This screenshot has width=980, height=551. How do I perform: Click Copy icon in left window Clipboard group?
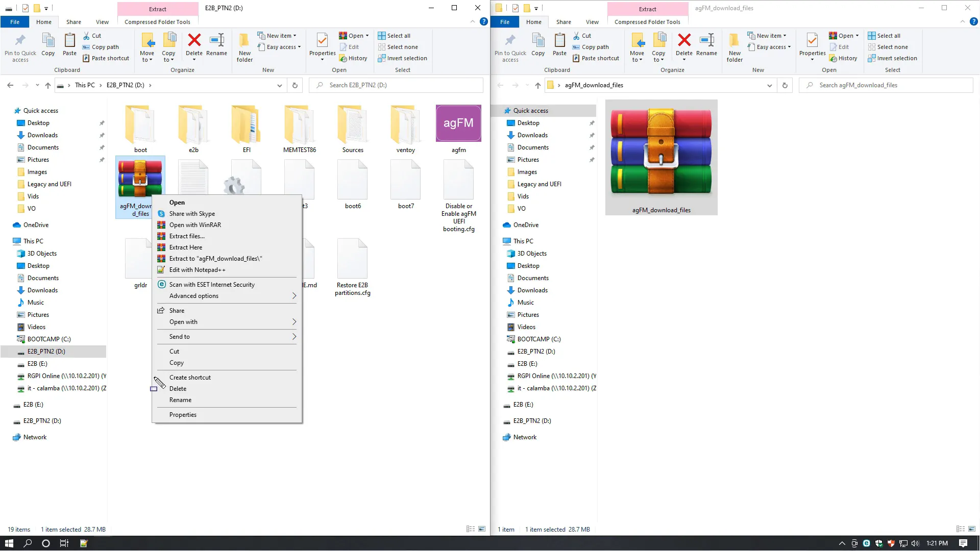coord(48,40)
